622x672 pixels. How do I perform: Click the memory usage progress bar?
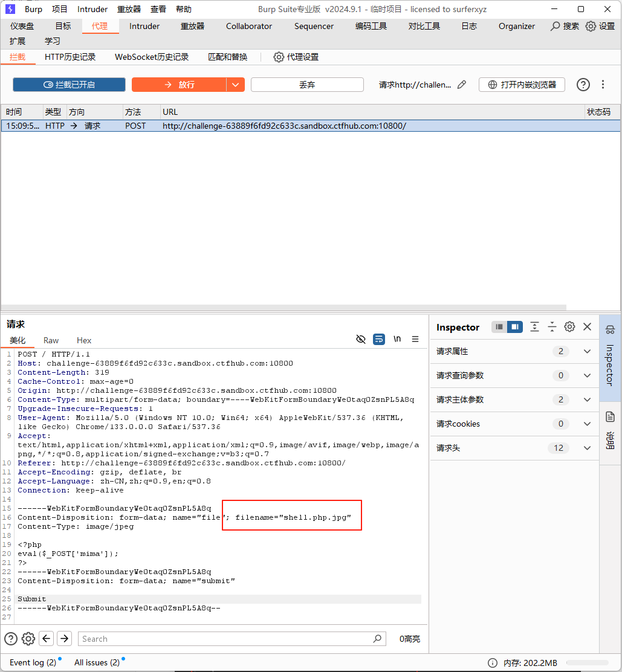(588, 663)
